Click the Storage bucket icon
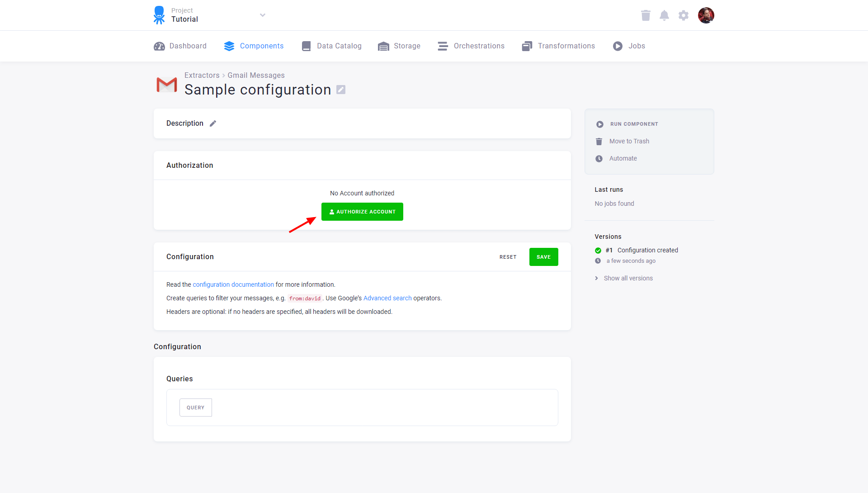Image resolution: width=868 pixels, height=493 pixels. coord(384,46)
